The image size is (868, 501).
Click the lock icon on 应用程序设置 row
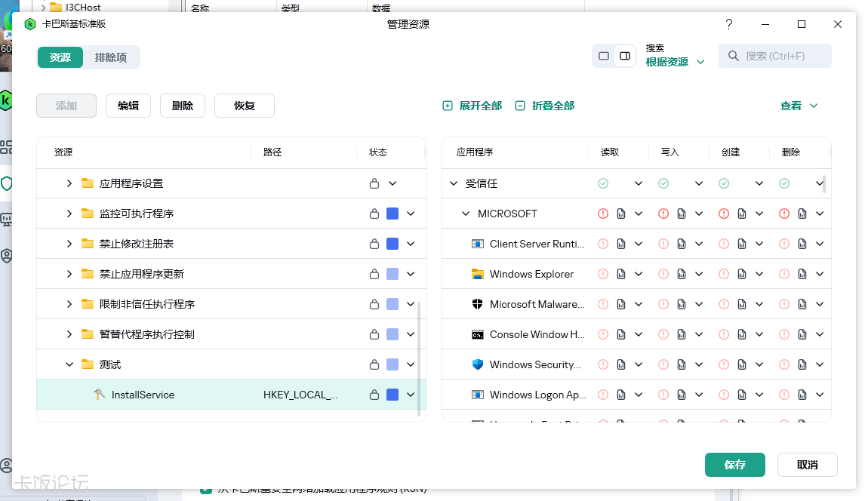375,183
